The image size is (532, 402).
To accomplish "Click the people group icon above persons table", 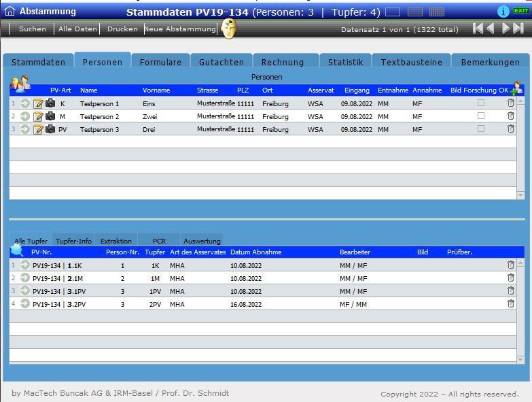I will pos(20,83).
